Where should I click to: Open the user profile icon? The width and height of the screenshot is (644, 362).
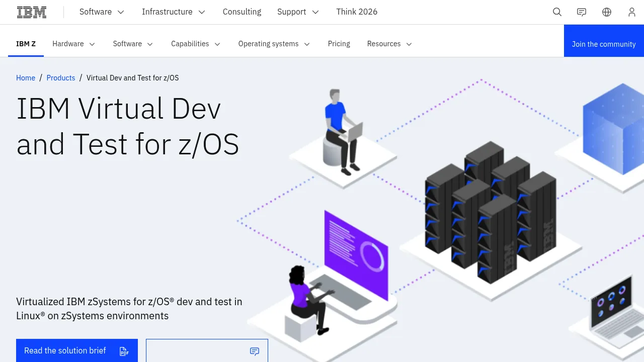[x=632, y=12]
